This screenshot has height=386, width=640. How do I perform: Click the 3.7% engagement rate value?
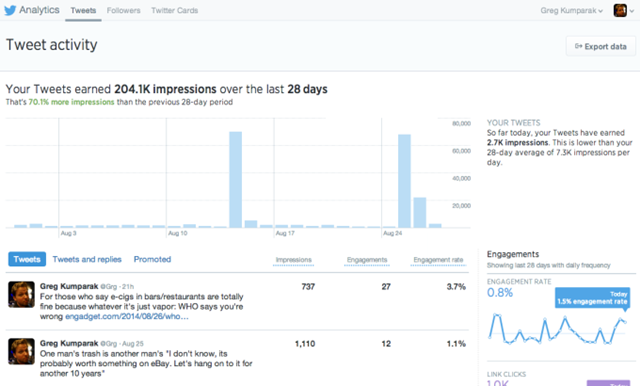456,286
